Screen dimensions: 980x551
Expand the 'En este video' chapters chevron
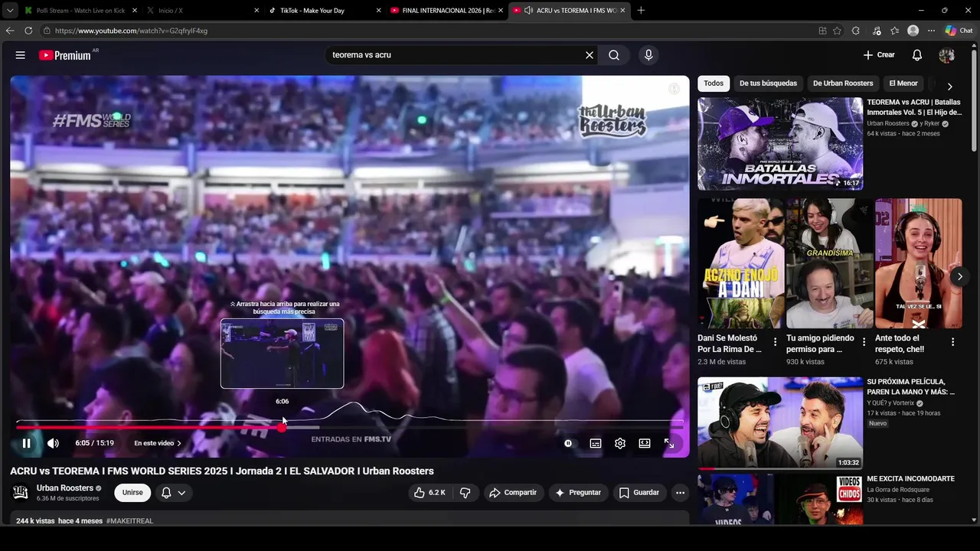click(179, 443)
